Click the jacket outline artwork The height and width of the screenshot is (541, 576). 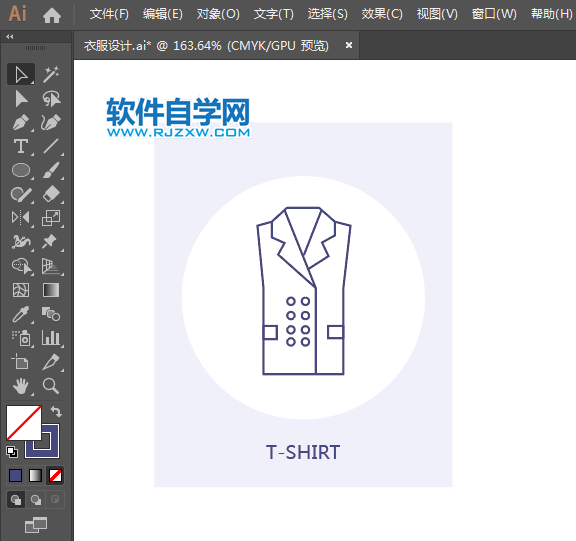[x=303, y=291]
